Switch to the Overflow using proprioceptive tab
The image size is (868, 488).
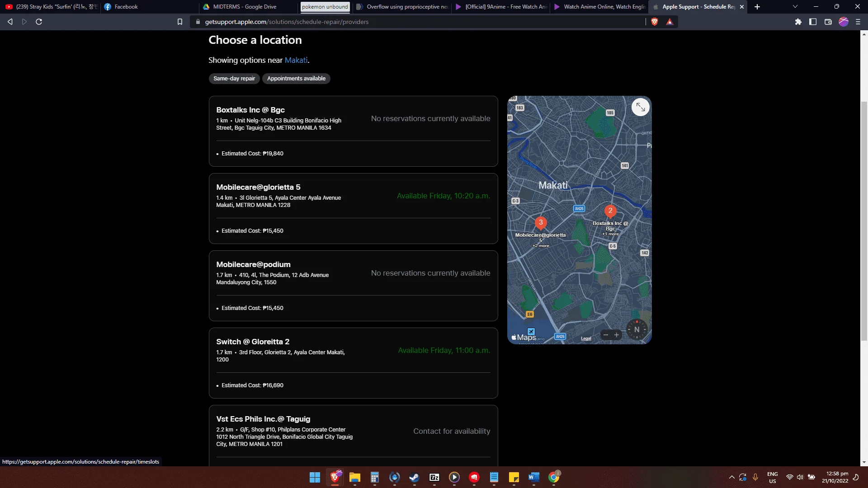point(402,7)
